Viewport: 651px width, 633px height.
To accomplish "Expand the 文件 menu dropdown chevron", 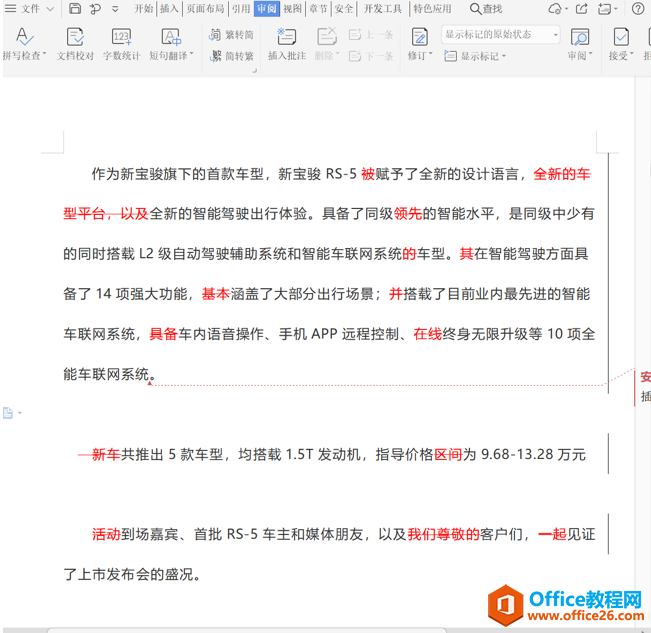I will [50, 9].
